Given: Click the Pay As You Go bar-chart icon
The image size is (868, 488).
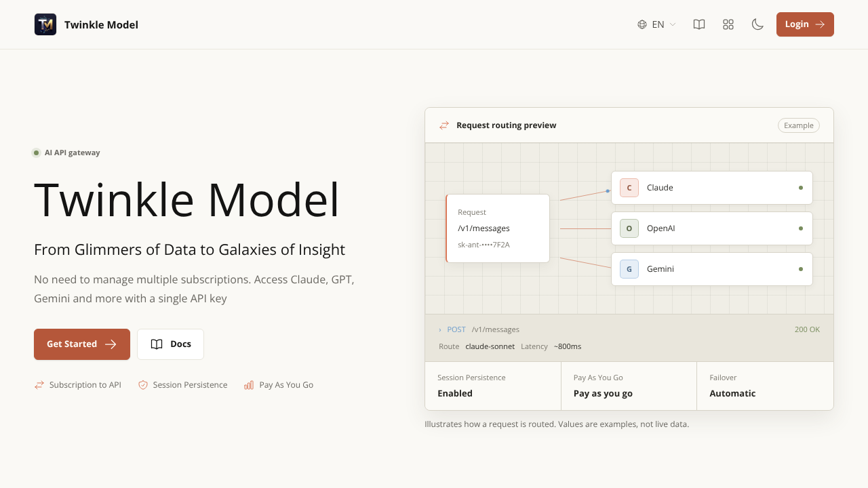Looking at the screenshot, I should pyautogui.click(x=249, y=385).
